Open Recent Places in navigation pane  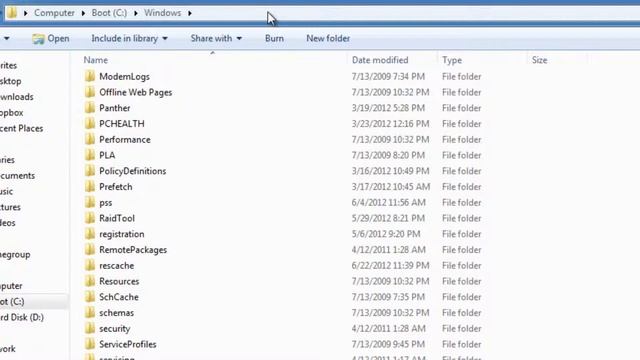click(x=21, y=128)
